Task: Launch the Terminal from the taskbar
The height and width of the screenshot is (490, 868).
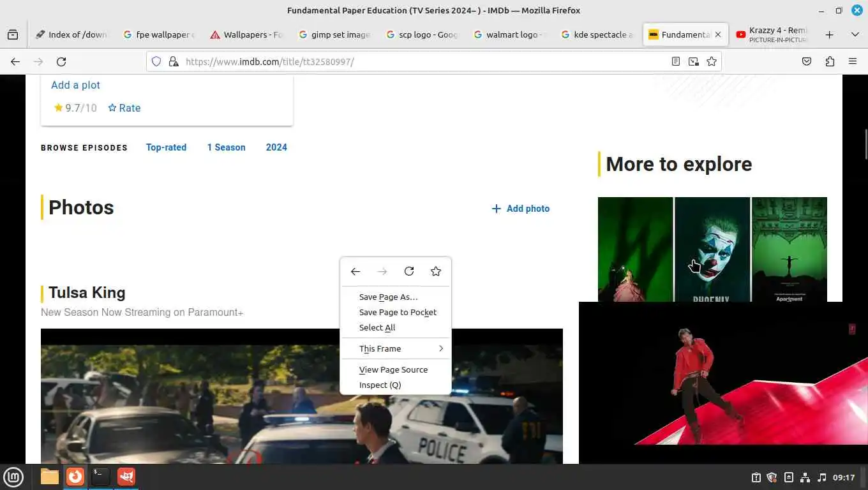Action: 101,477
